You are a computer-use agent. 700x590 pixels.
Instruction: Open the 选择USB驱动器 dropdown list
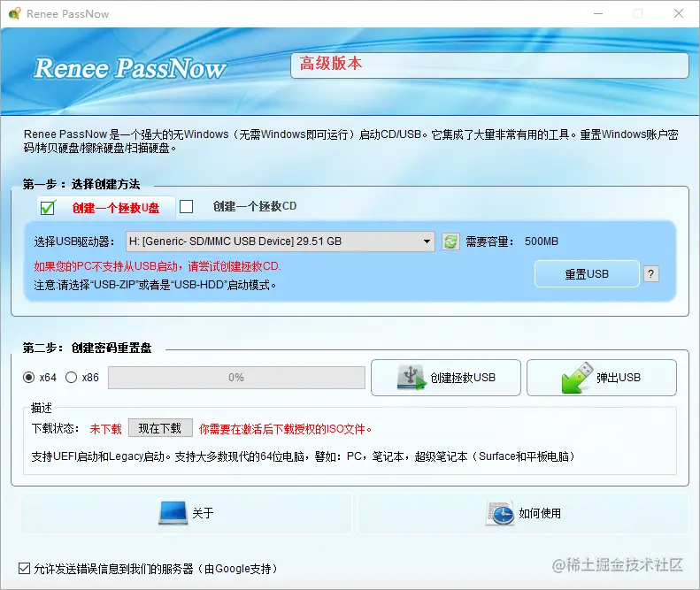click(x=280, y=241)
